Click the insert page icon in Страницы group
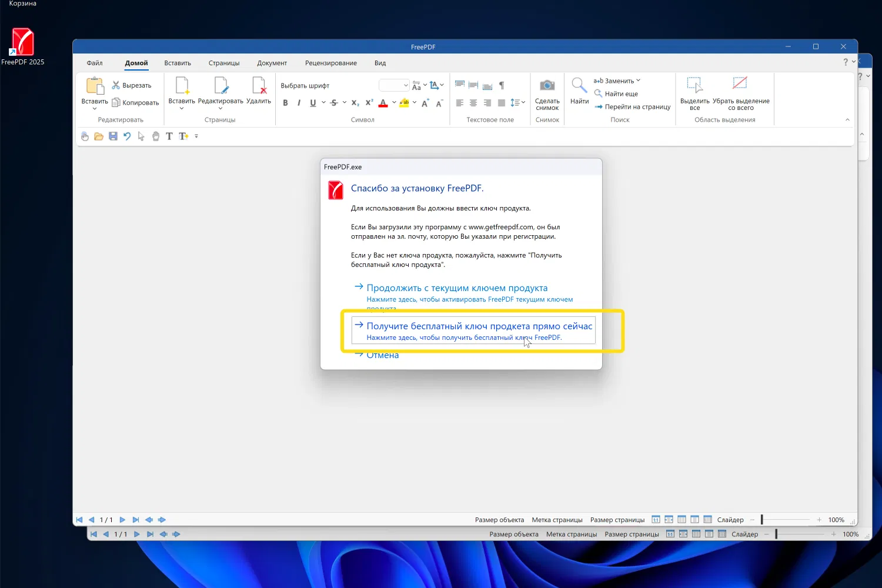882x588 pixels. pos(182,85)
